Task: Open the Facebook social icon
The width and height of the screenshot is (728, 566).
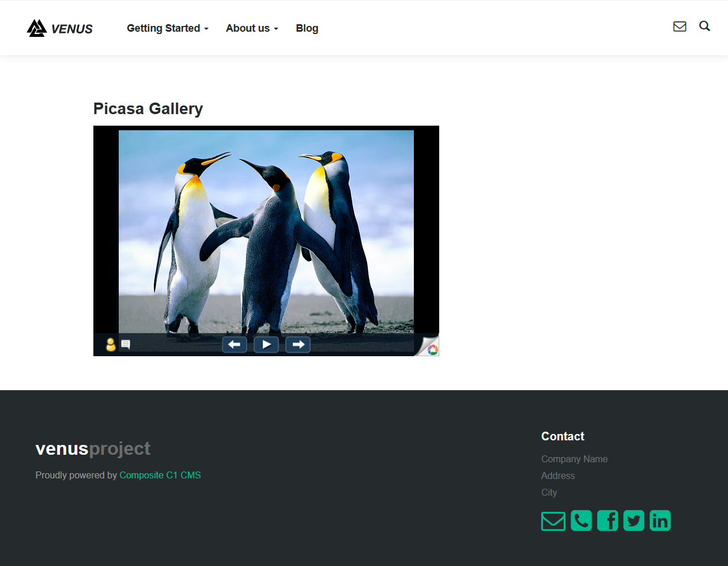Action: tap(608, 521)
